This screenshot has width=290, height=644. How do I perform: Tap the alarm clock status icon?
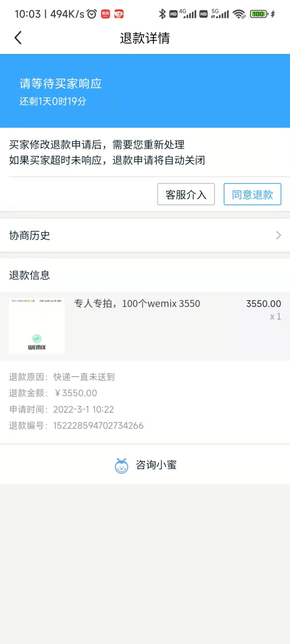tap(91, 14)
